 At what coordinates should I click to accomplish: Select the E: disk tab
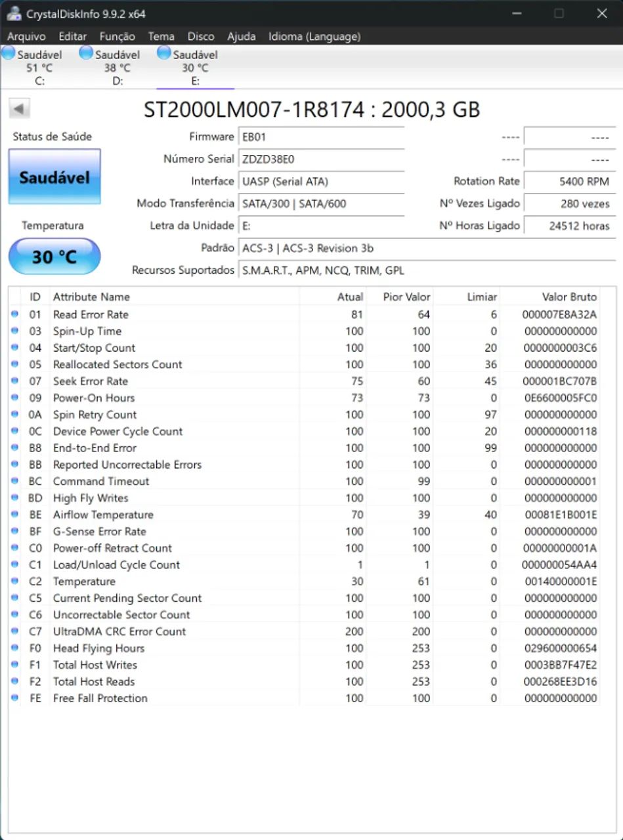click(195, 67)
